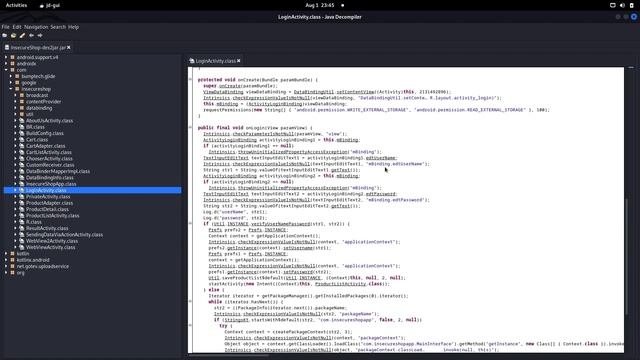Collapse the while loop fold marker
Screen dimensions: 640x360
pos(190,302)
